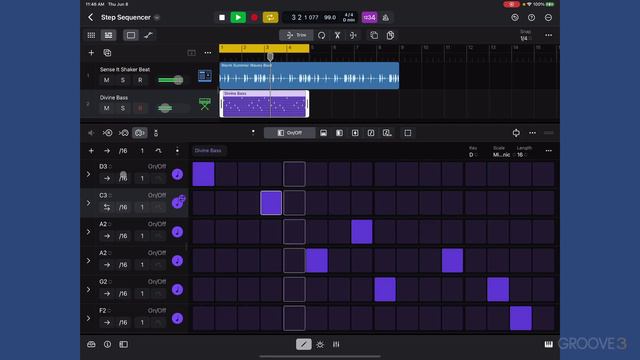The image size is (640, 360).
Task: Open the info inspector icon at bottom left
Action: pyautogui.click(x=107, y=344)
